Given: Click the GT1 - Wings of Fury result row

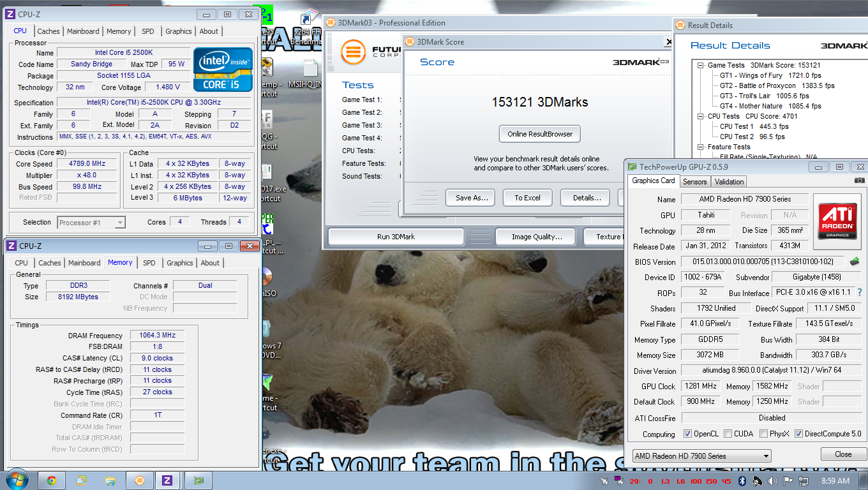Looking at the screenshot, I should 770,75.
